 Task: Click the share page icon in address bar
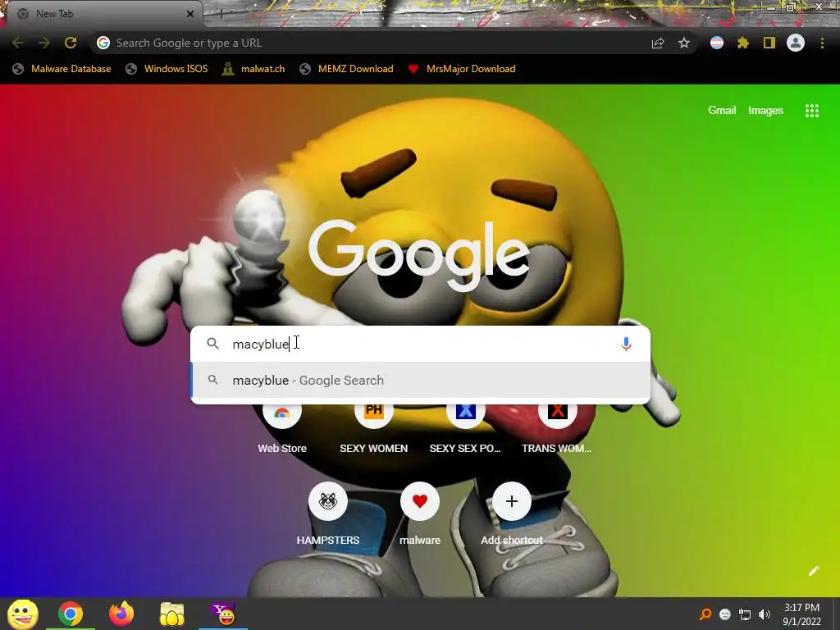pyautogui.click(x=658, y=43)
